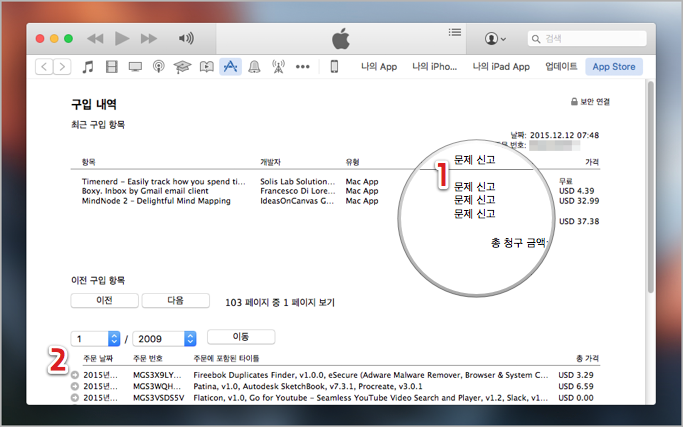The width and height of the screenshot is (683, 427).
Task: Open the Internet Radio antenna icon
Action: click(278, 67)
